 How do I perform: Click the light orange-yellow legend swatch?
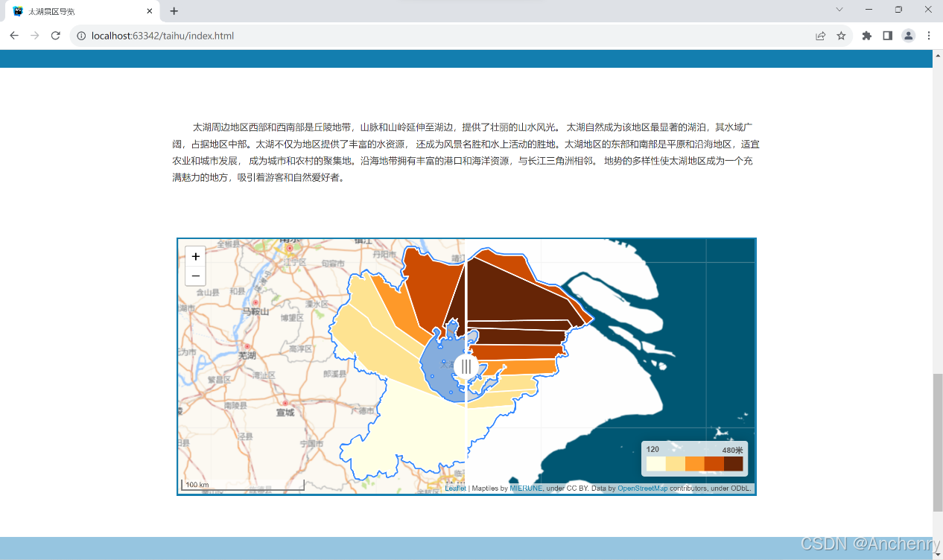(x=675, y=464)
